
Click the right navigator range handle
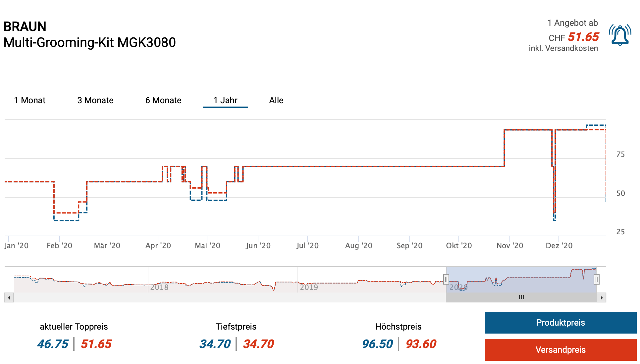596,279
